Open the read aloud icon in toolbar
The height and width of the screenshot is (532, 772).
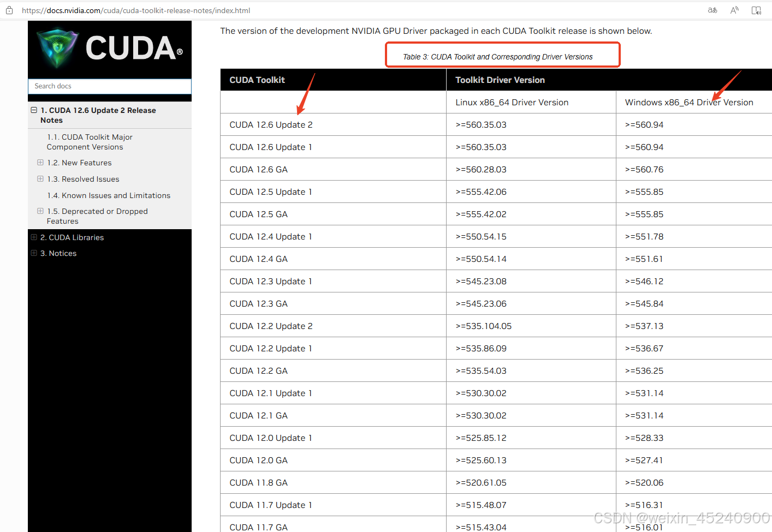click(734, 10)
